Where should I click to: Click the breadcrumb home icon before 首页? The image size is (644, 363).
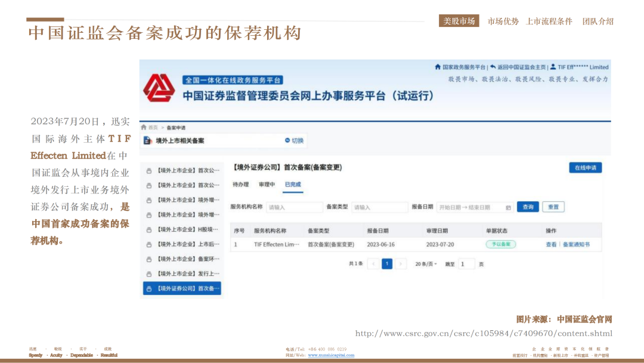click(144, 127)
